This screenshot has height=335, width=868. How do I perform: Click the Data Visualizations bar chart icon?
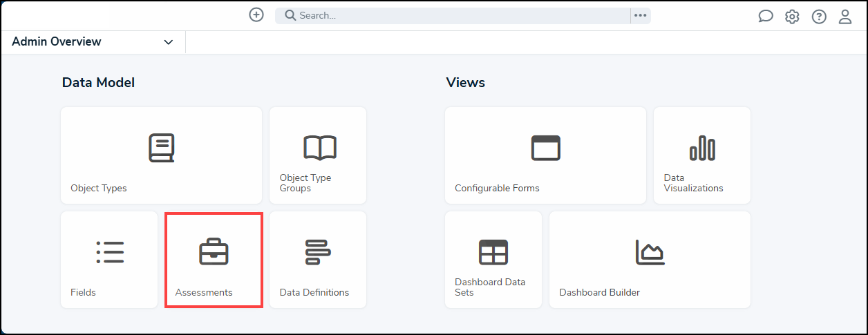point(702,148)
